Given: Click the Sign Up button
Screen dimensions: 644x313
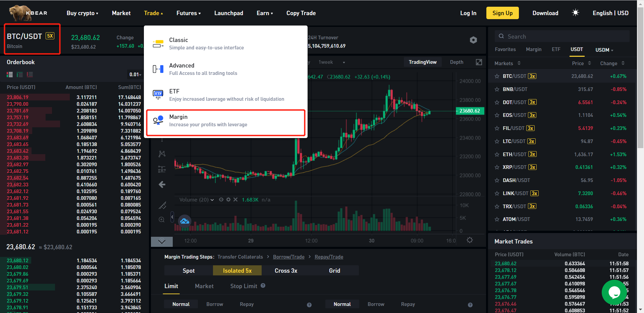Looking at the screenshot, I should click(x=502, y=13).
